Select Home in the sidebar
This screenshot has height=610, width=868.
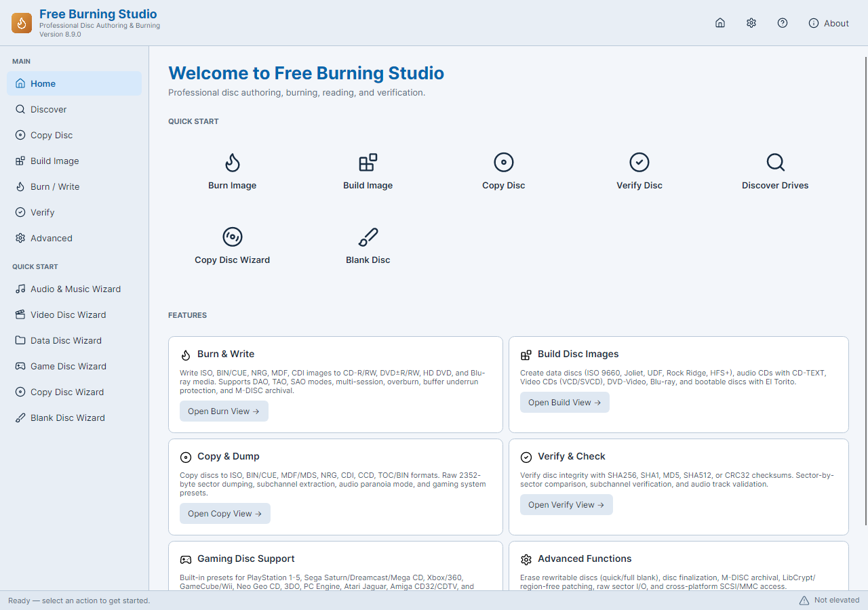(75, 83)
